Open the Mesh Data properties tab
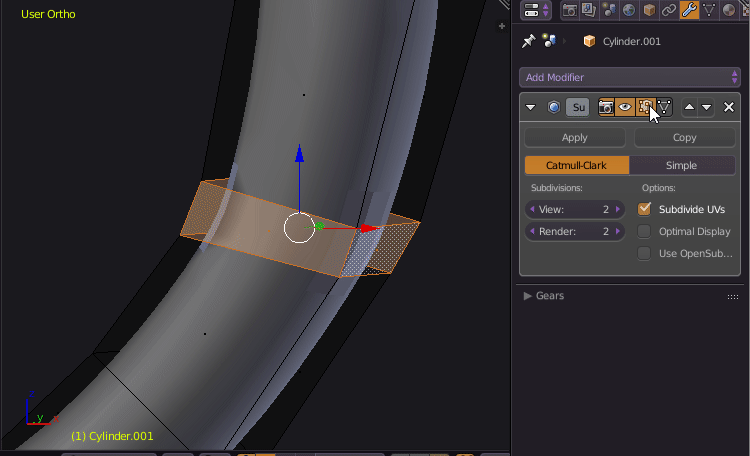Image resolution: width=750 pixels, height=456 pixels. (x=709, y=10)
